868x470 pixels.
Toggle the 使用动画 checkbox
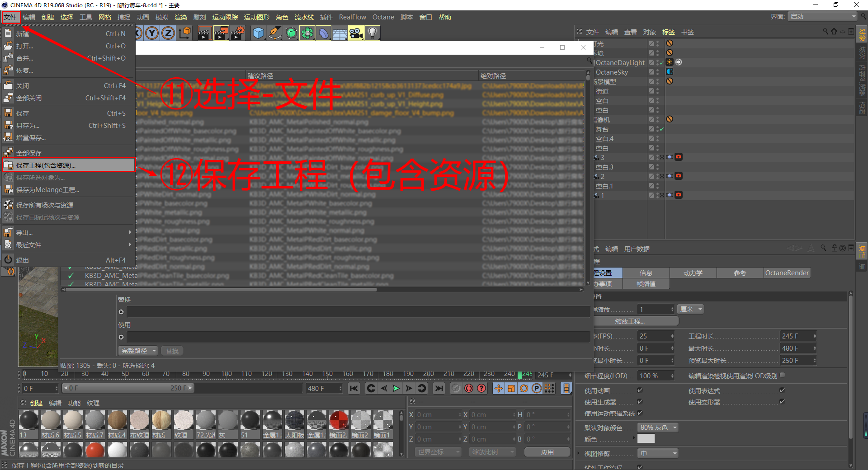point(640,390)
